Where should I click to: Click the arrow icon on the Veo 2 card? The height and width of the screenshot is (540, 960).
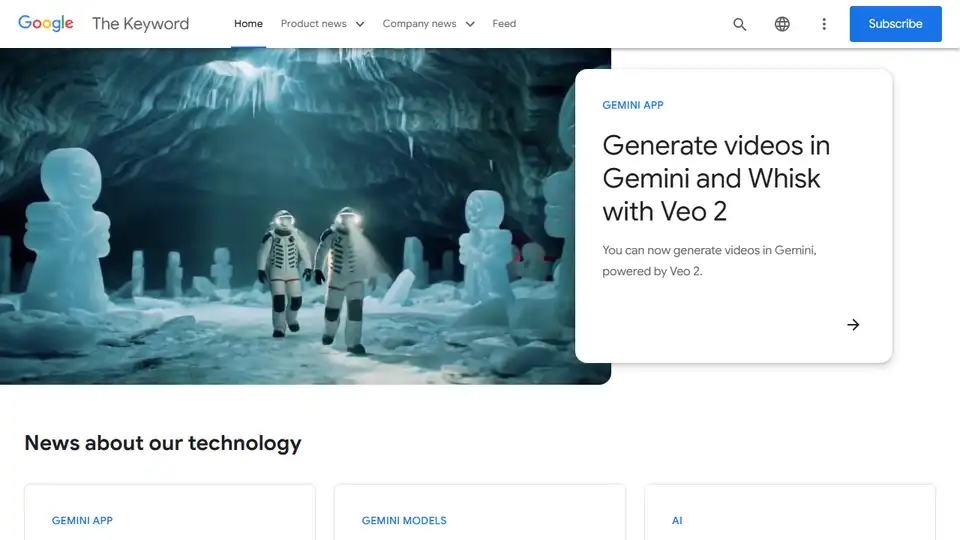853,325
